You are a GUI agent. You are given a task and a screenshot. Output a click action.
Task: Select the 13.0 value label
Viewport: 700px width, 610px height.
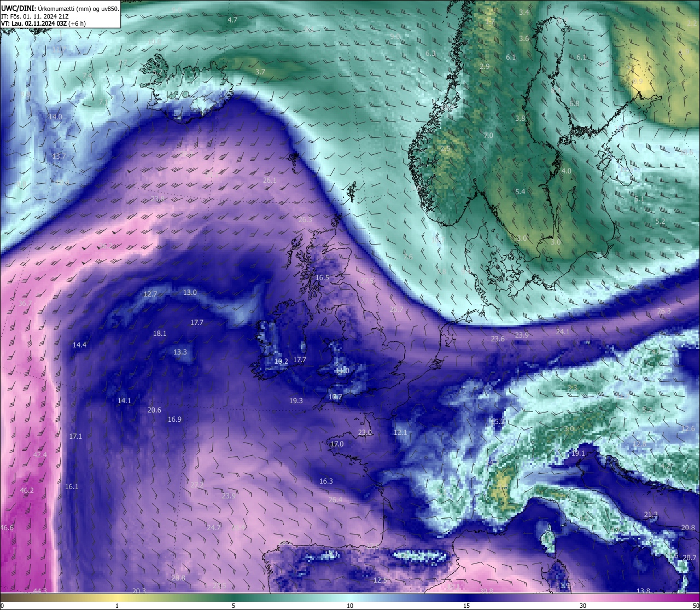click(x=190, y=293)
